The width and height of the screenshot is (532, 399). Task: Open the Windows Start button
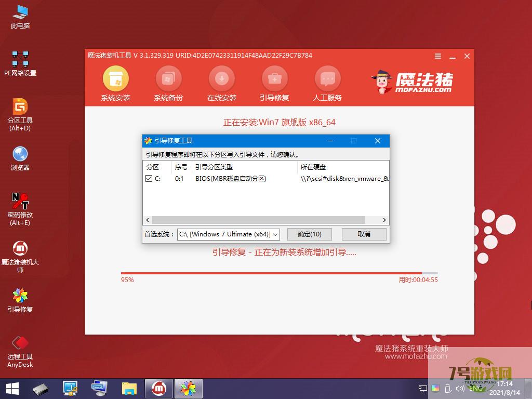pyautogui.click(x=12, y=389)
